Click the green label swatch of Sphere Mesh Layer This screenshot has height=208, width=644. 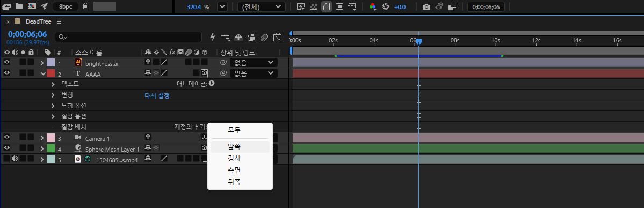[50, 148]
